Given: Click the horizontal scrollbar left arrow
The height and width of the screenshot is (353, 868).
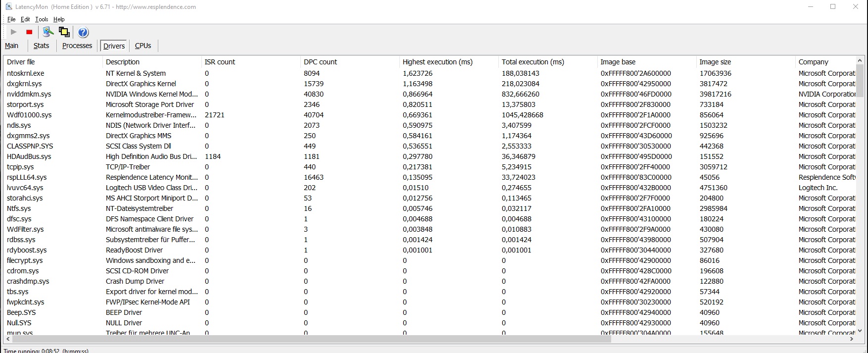Looking at the screenshot, I should click(7, 339).
